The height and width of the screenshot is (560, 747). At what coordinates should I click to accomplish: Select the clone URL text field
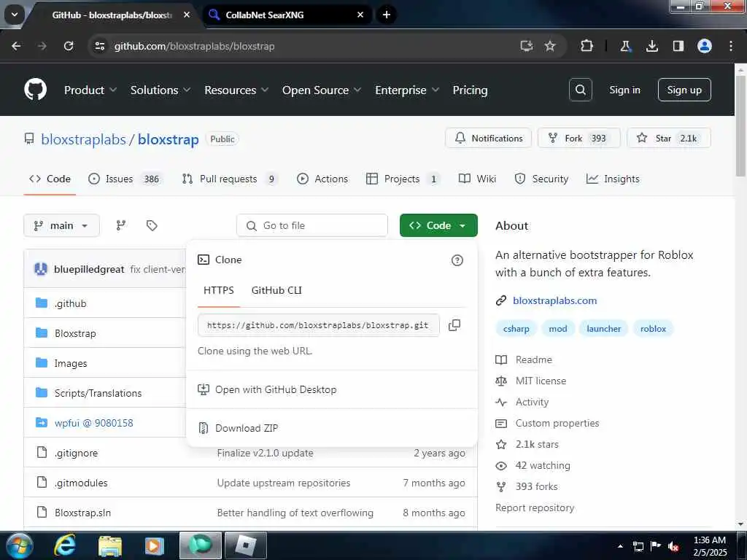coord(318,325)
